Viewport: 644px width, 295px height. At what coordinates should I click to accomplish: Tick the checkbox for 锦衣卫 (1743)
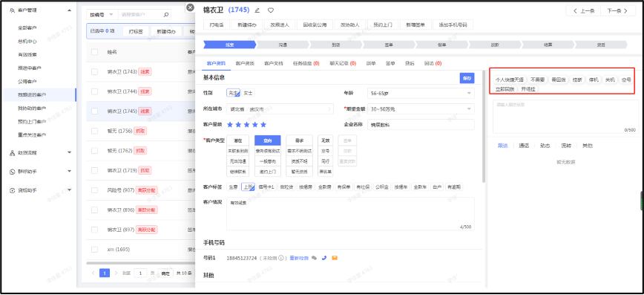(94, 71)
